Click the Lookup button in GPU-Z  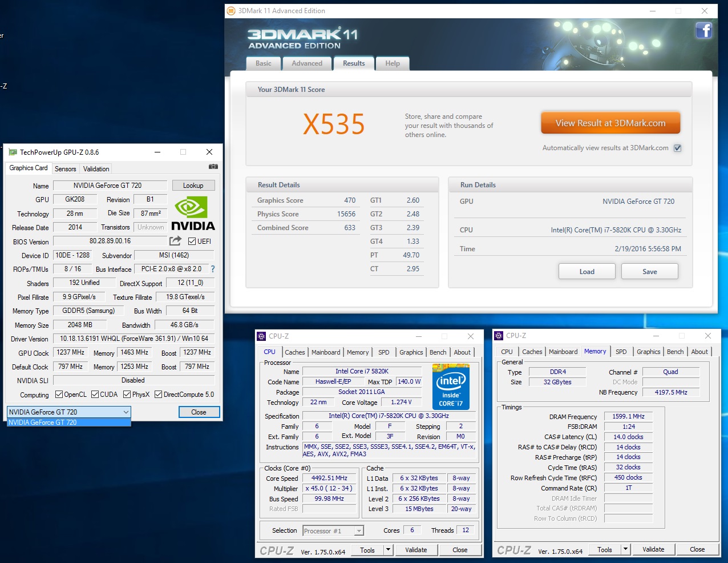pyautogui.click(x=193, y=186)
